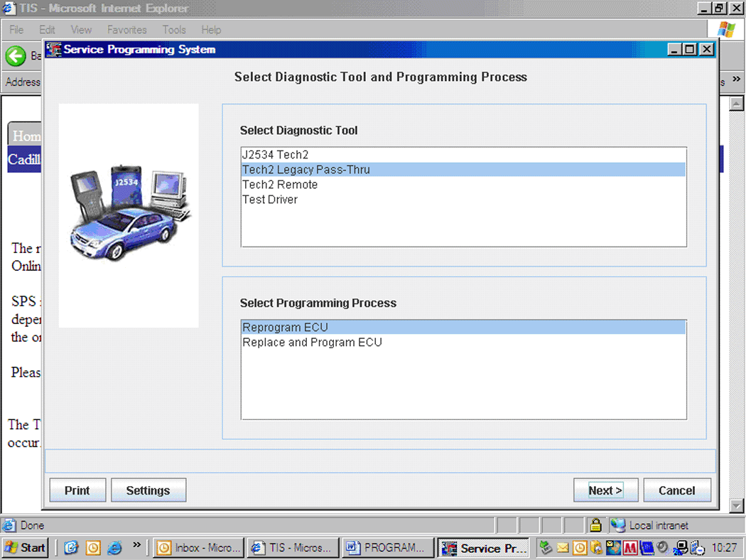The image size is (746, 560).
Task: Click the envelope icon in system tray
Action: pos(562,548)
